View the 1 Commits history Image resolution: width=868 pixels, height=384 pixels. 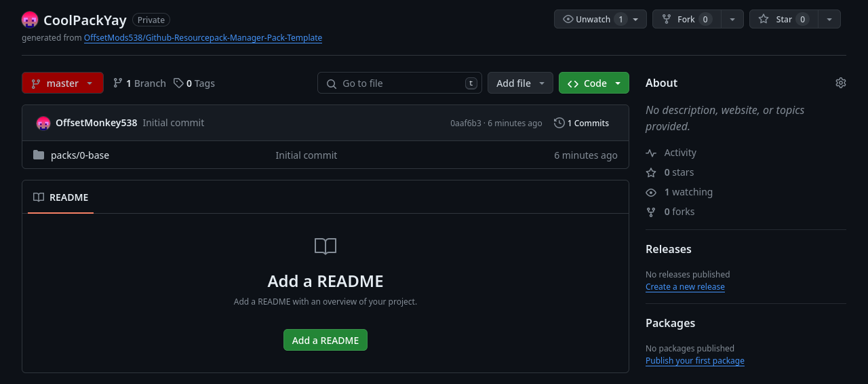(x=582, y=123)
